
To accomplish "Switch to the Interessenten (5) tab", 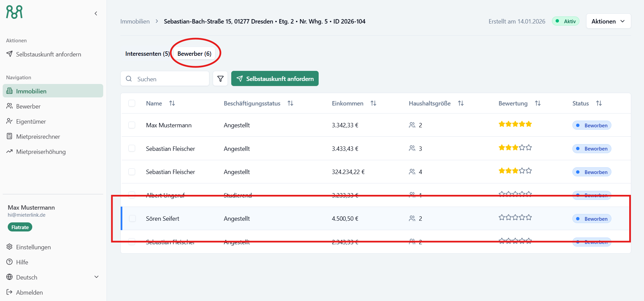I will 147,54.
